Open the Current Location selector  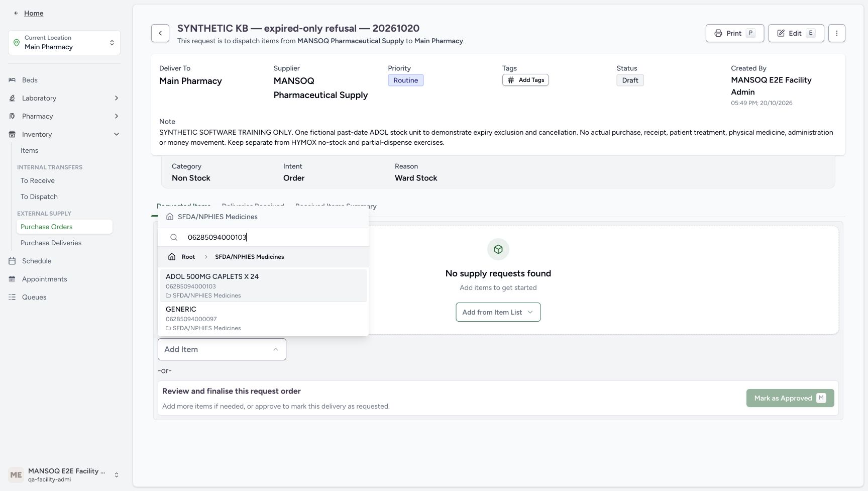pos(64,43)
